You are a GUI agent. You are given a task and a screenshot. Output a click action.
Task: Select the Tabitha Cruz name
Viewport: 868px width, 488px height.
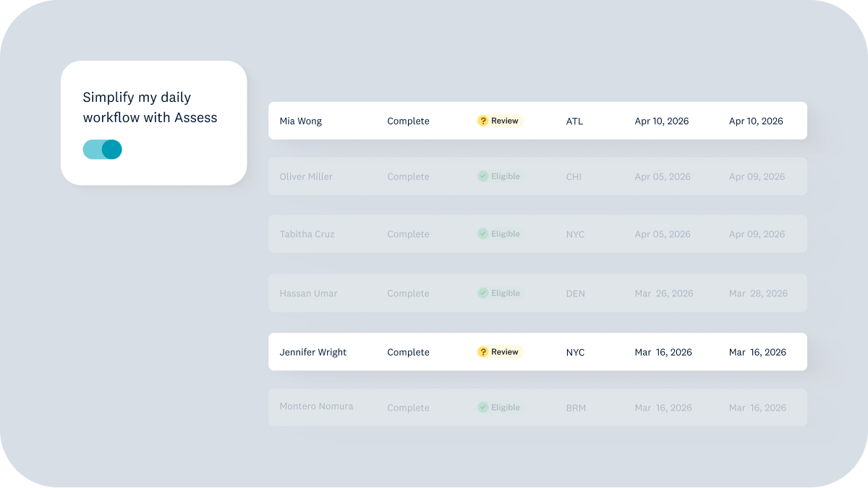tap(307, 235)
